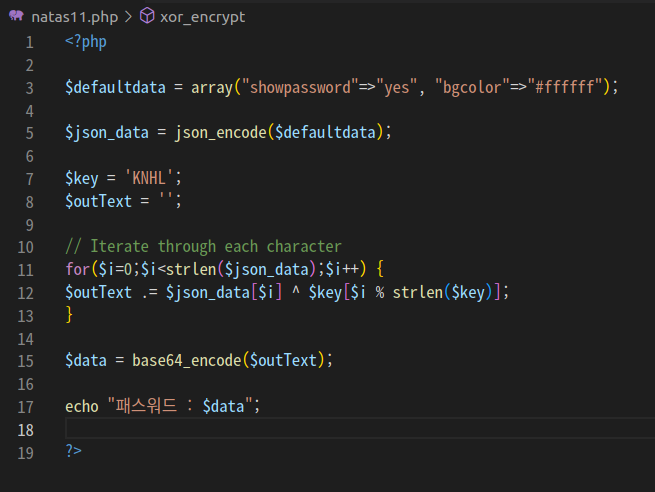Click line number 17 in gutter

click(x=25, y=407)
